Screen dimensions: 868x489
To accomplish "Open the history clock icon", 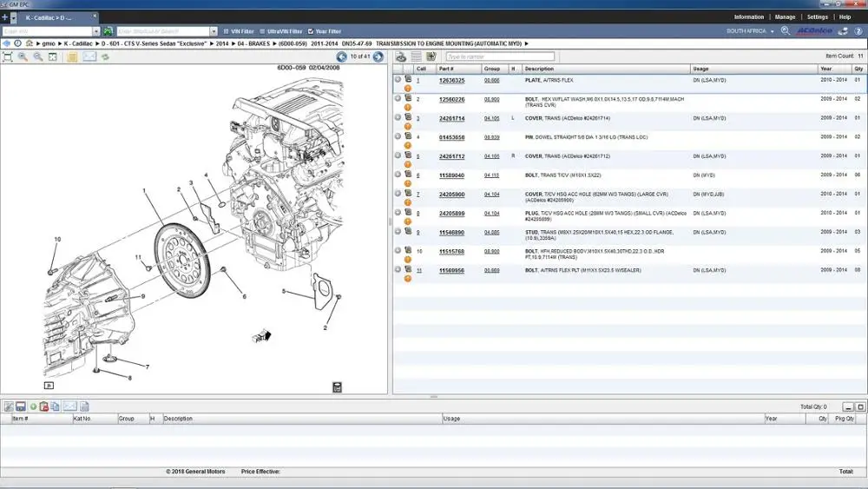I will 17,43.
